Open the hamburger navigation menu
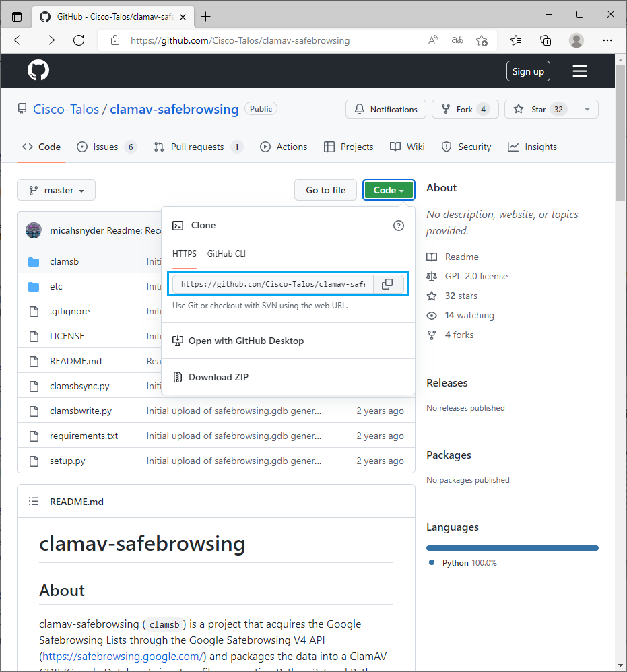Screen dimensions: 627x672 click(579, 71)
